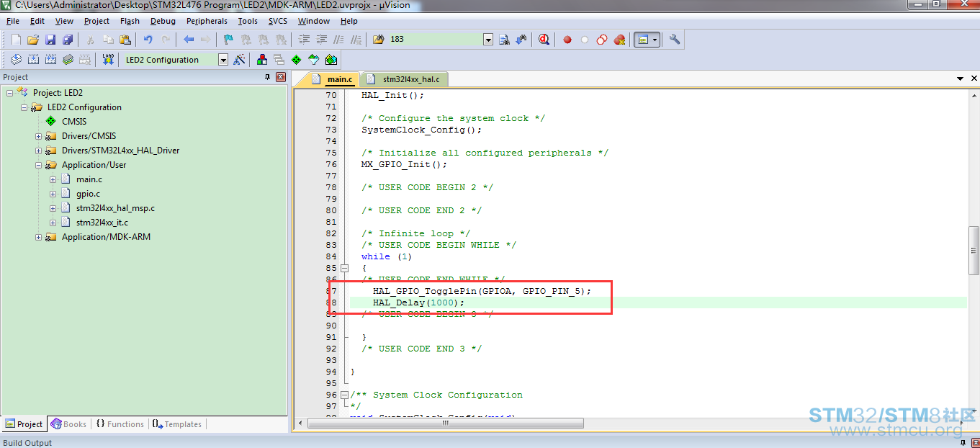
Task: Expand the stm32l4xx_it.c file node
Action: click(x=53, y=223)
